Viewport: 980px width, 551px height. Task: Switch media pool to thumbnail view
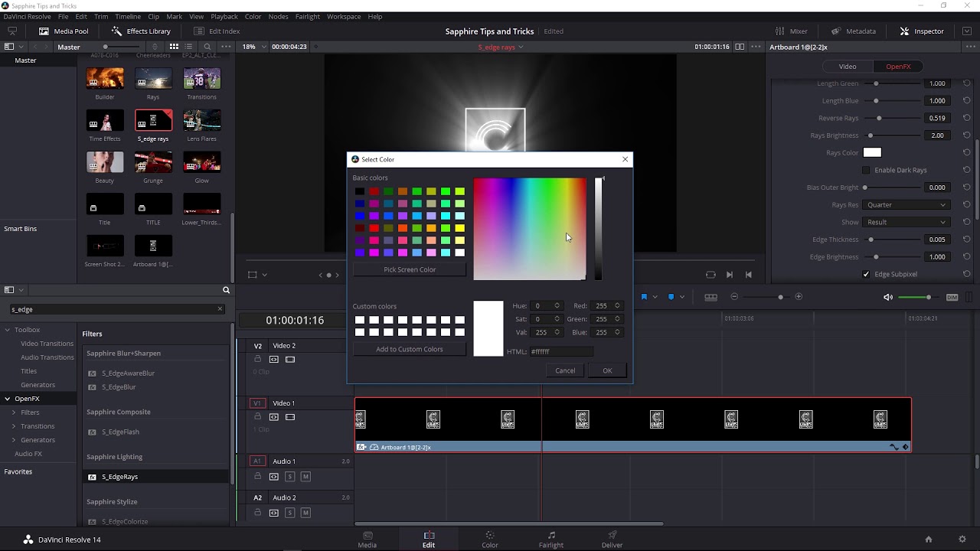pos(174,47)
